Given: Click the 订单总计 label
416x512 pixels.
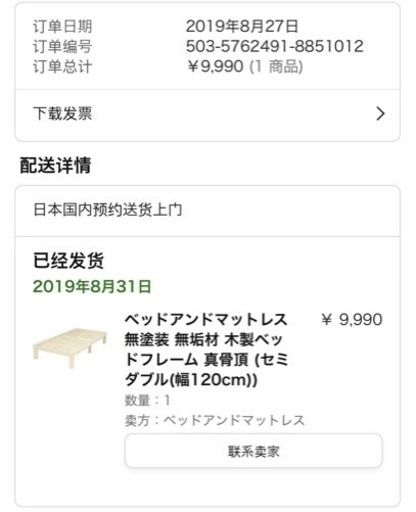Looking at the screenshot, I should pos(62,66).
